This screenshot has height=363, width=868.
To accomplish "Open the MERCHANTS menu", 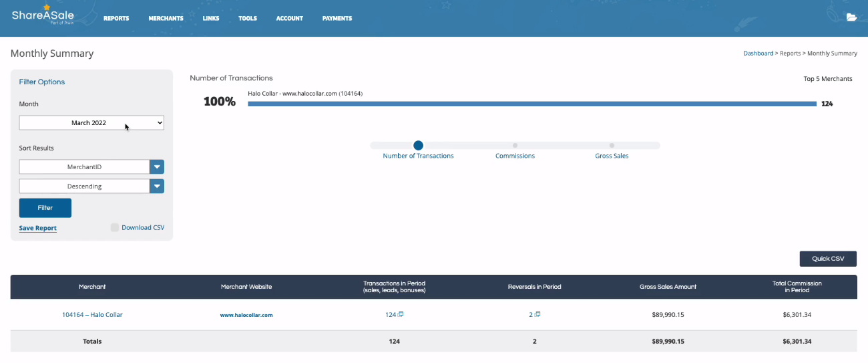I will tap(166, 18).
